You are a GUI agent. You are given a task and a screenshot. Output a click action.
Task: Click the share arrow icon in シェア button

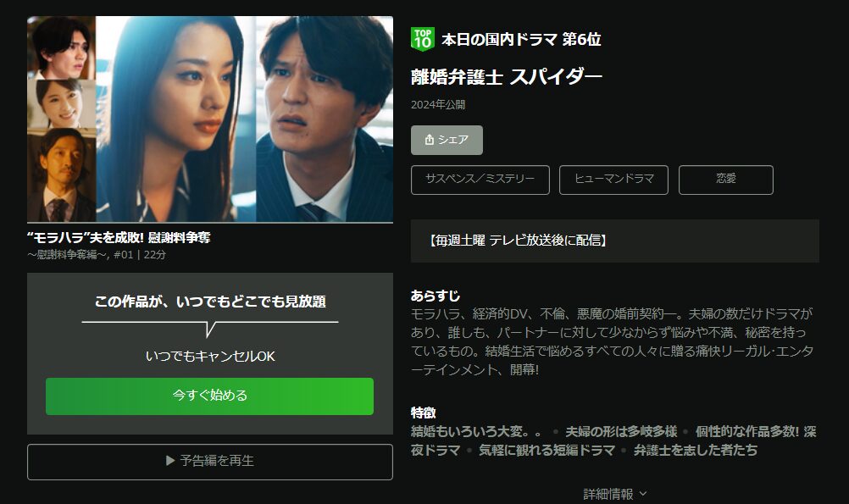(x=430, y=140)
